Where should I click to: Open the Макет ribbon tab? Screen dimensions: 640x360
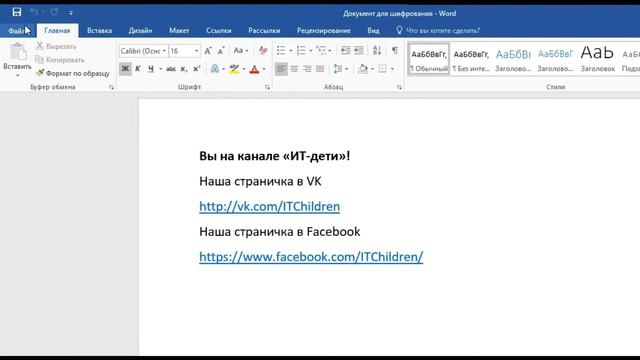[179, 31]
